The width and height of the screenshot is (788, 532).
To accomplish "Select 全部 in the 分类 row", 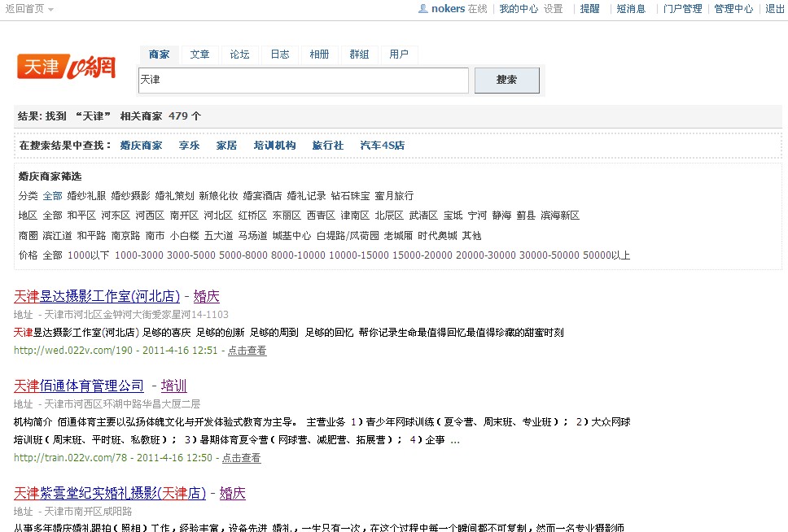I will click(53, 196).
